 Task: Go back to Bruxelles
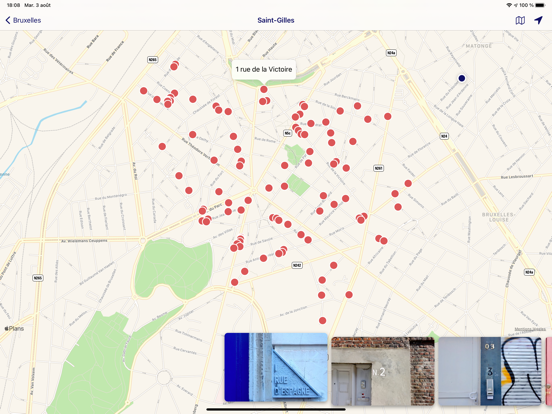[x=23, y=20]
